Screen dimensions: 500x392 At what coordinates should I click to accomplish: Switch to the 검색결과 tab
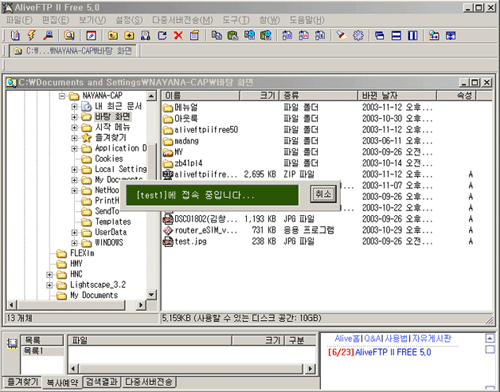(x=102, y=381)
